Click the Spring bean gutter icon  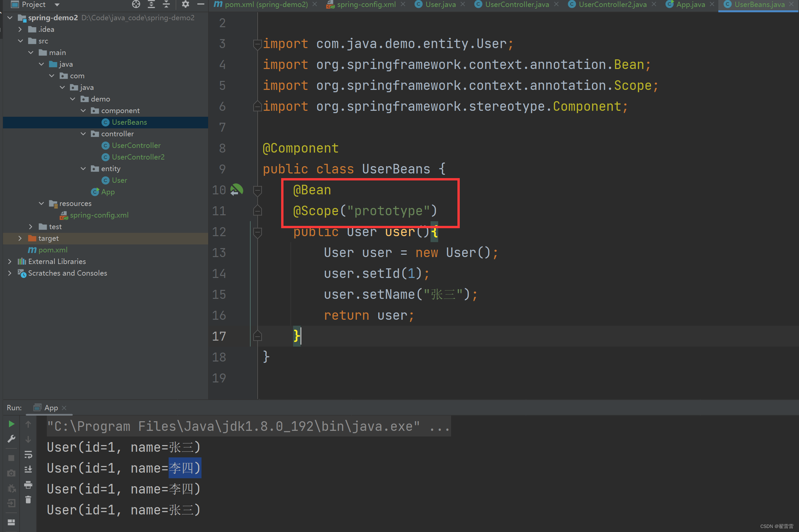point(237,190)
